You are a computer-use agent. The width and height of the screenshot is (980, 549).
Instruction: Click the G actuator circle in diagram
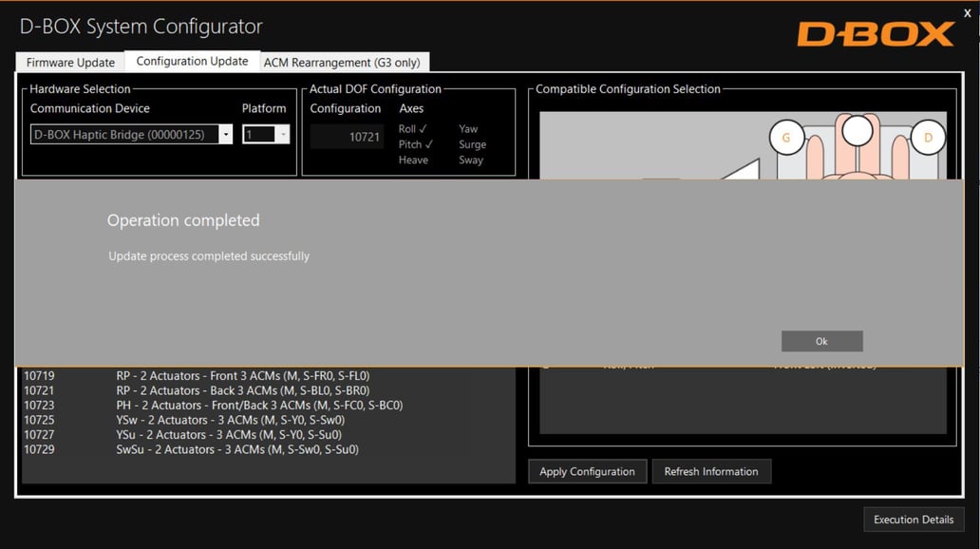[x=786, y=138]
